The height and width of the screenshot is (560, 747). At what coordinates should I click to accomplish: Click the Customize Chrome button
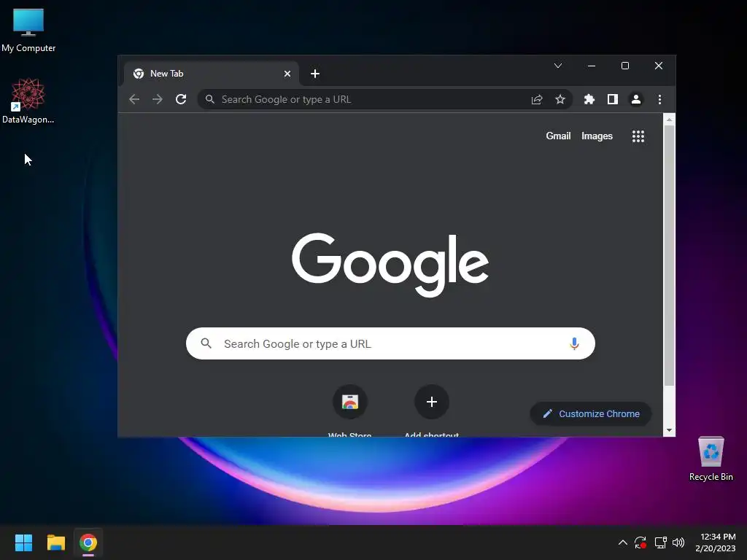[591, 414]
